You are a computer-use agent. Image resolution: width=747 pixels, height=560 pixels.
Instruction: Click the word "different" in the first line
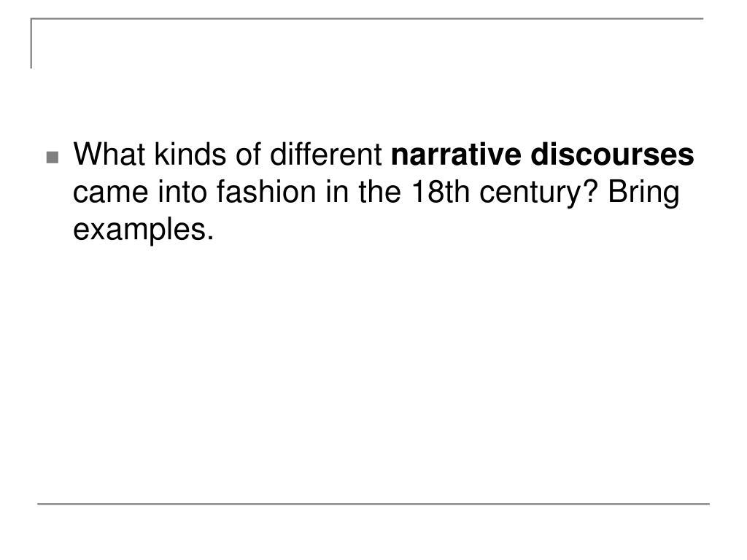pos(326,155)
